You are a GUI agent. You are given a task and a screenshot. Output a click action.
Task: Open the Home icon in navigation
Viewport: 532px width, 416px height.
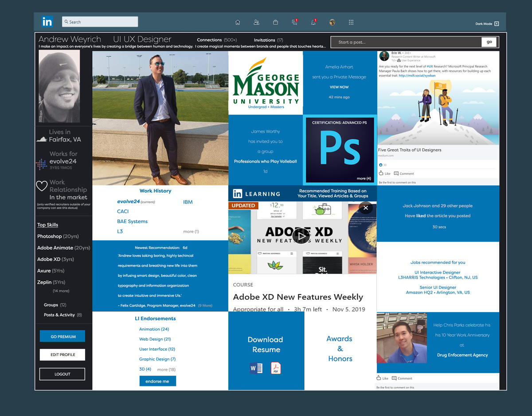(x=238, y=22)
